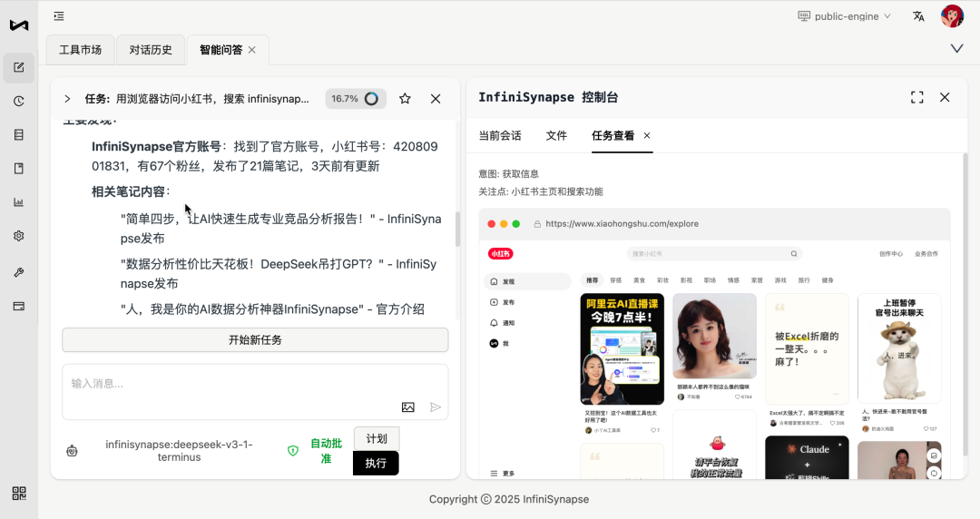Open the settings gear icon in sidebar

[19, 236]
